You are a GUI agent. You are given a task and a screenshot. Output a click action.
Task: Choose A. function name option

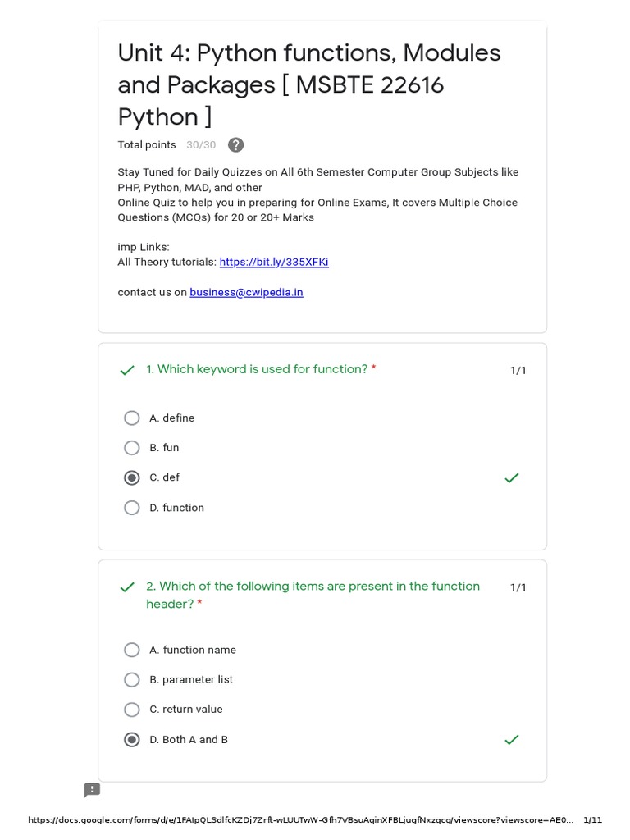132,650
